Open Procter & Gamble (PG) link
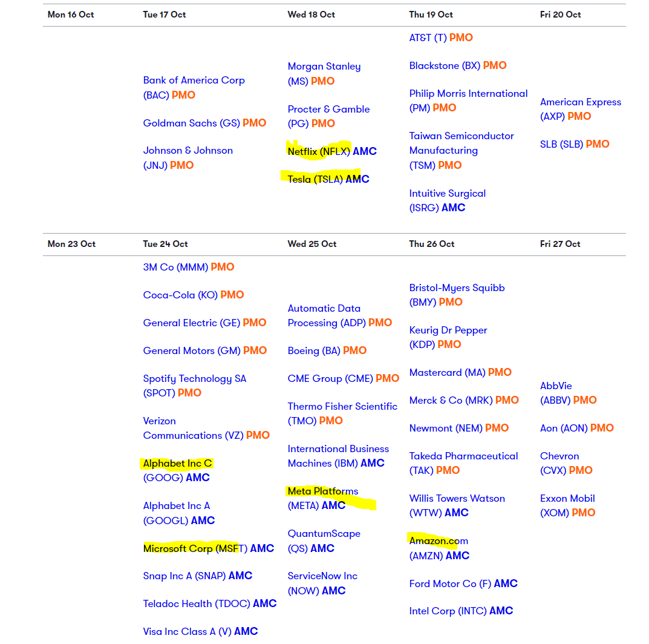 coord(328,116)
